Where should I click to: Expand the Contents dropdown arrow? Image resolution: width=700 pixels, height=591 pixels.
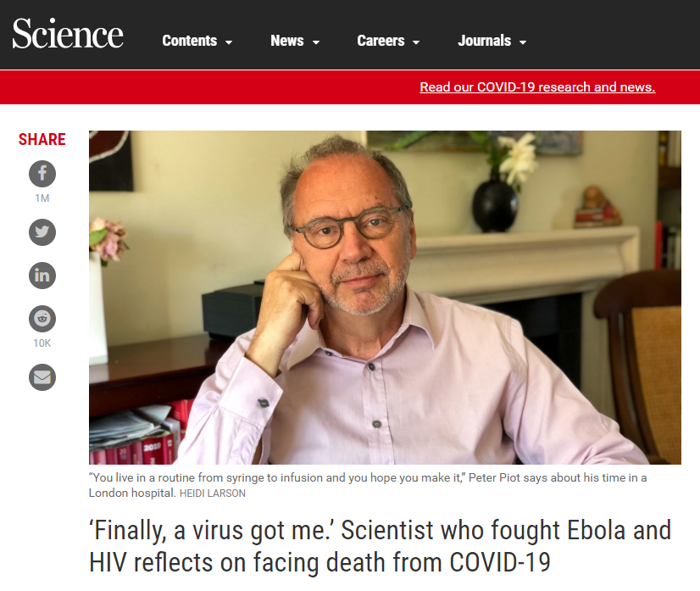pyautogui.click(x=229, y=42)
